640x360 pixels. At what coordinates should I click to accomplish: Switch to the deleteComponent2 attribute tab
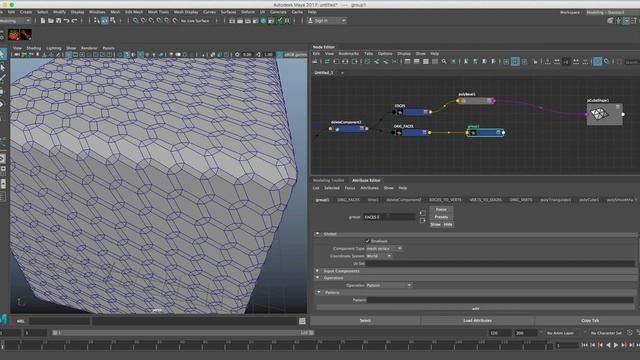coord(403,200)
